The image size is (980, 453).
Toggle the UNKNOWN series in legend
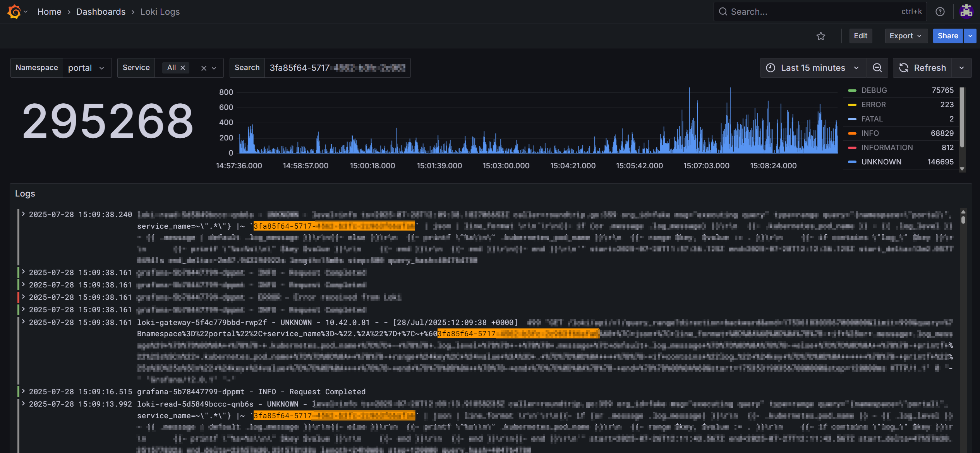coord(881,162)
